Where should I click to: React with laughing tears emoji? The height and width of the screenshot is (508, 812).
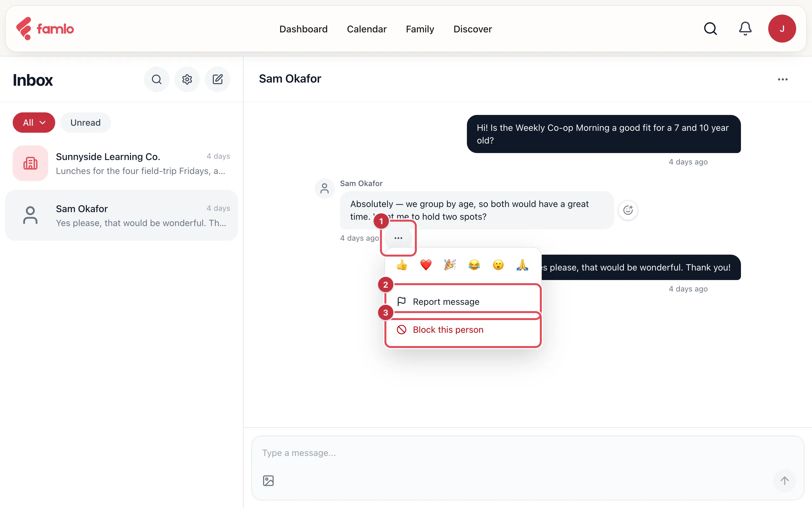pos(474,265)
